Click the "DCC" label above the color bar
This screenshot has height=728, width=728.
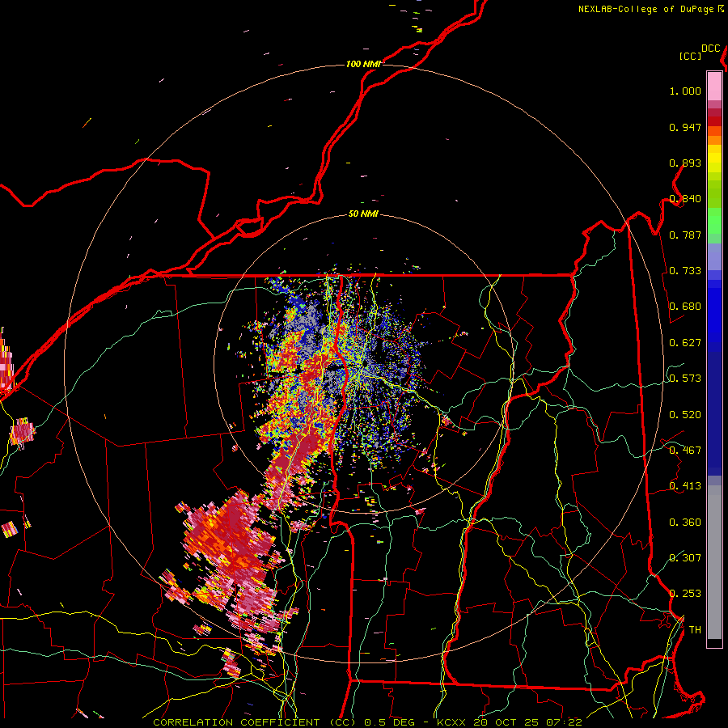point(711,49)
